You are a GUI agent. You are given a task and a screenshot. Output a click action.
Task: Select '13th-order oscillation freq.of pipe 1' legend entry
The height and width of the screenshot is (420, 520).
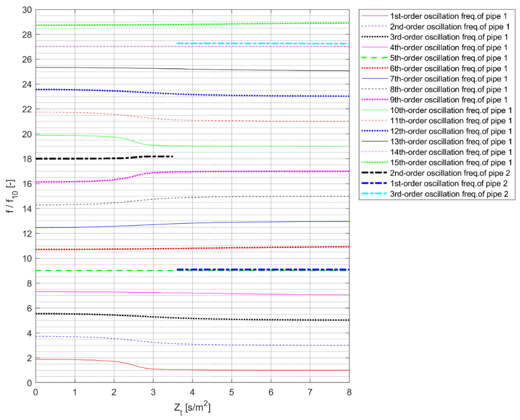pos(451,142)
